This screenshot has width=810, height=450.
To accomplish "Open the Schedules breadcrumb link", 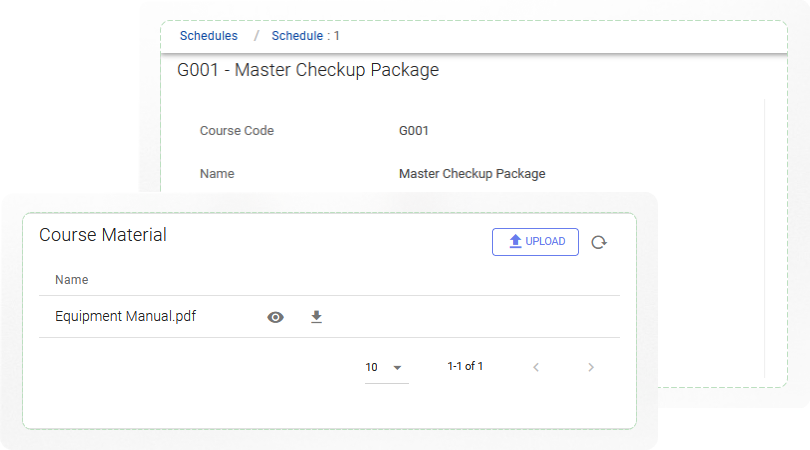I will pos(209,36).
